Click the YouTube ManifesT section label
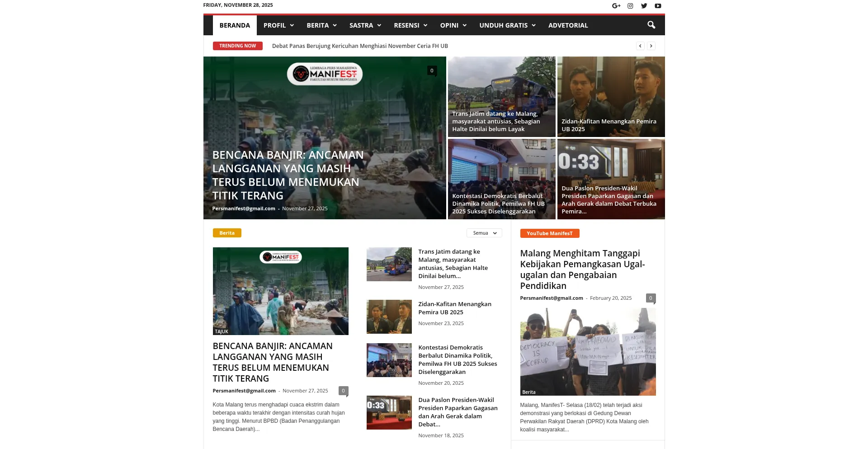 pos(549,233)
